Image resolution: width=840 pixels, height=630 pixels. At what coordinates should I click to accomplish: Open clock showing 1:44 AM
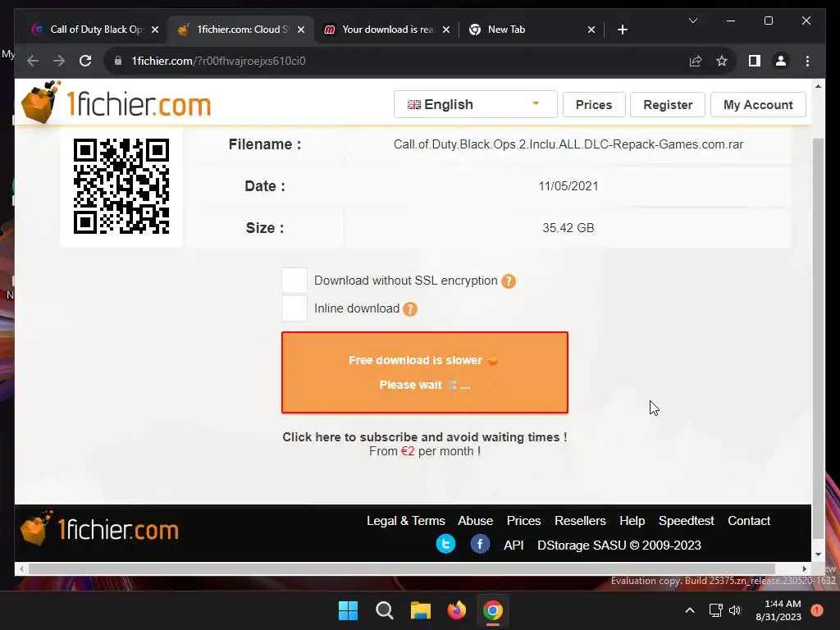[778, 610]
